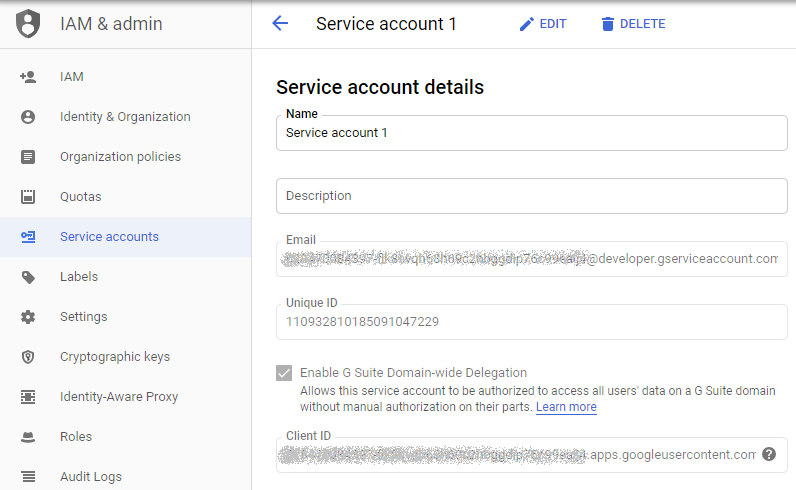The height and width of the screenshot is (490, 796).
Task: Toggle Enable G Suite Domain-wide Delegation checkbox
Action: tap(284, 373)
